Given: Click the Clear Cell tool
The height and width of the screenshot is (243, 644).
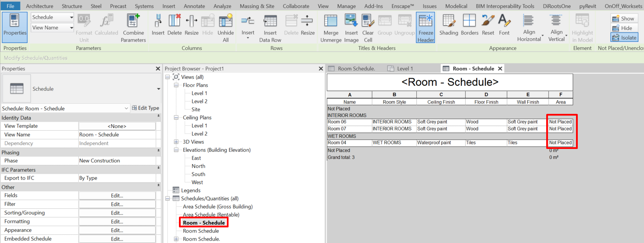Looking at the screenshot, I should [x=368, y=27].
